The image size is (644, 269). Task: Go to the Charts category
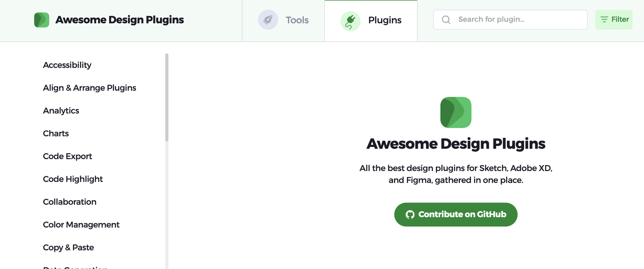[x=56, y=133]
